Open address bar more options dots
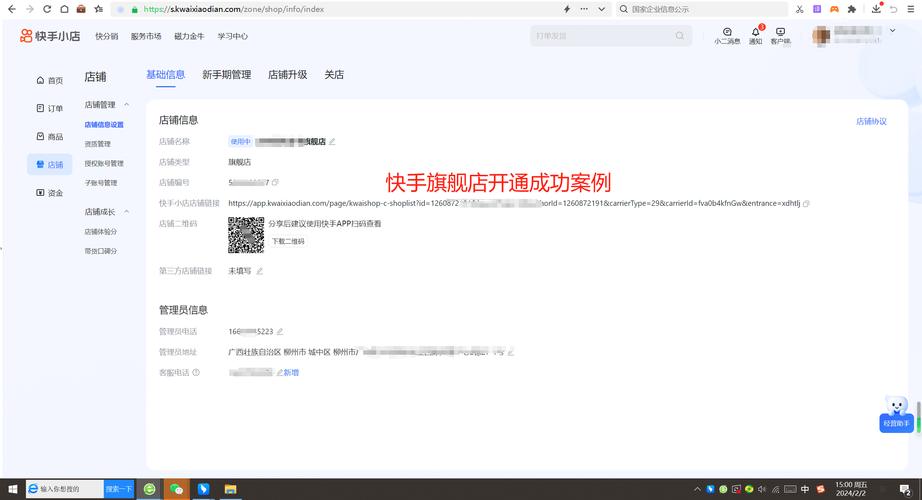The height and width of the screenshot is (500, 922). [584, 9]
